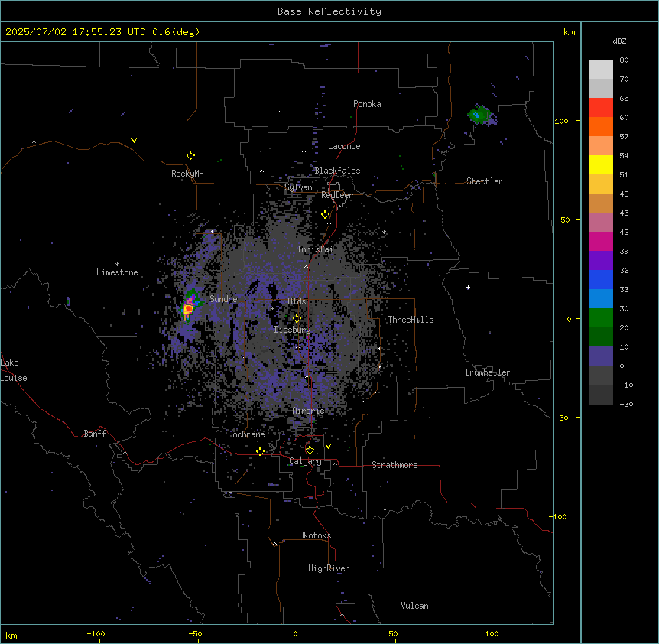Click the yellow diamond marker above the Calgary label
The width and height of the screenshot is (659, 644).
point(310,450)
